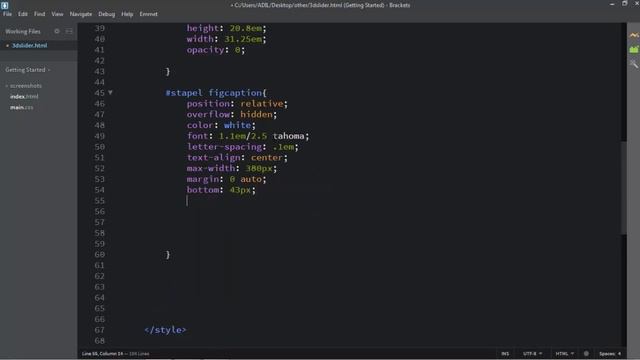Click the closing </style> tag
Image resolution: width=640 pixels, height=360 pixels.
[x=165, y=330]
